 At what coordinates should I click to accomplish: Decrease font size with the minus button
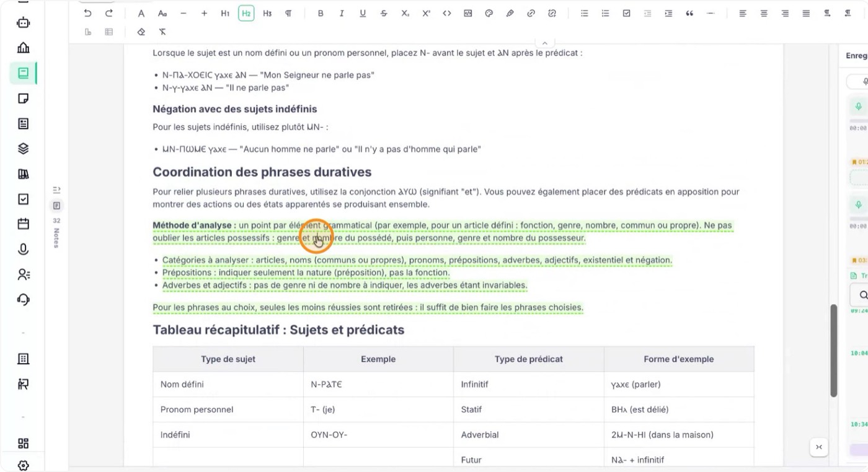point(183,14)
